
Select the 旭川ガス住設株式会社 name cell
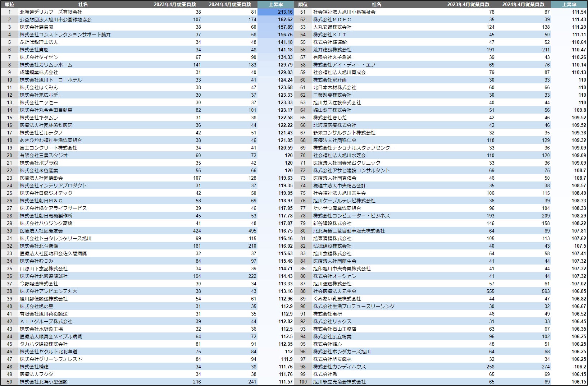click(x=337, y=102)
